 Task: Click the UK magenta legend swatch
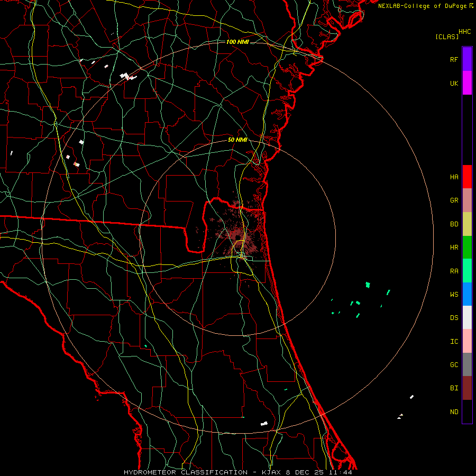tap(467, 83)
